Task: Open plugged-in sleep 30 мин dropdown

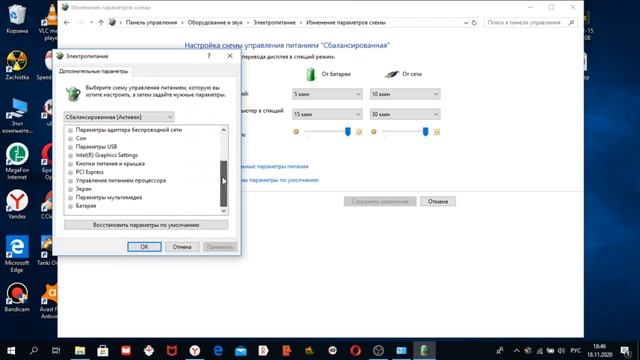Action: pos(405,114)
